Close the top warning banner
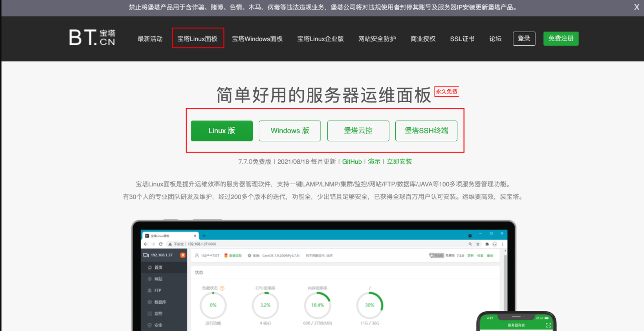Viewport: 644px width, 331px height. click(x=637, y=7)
